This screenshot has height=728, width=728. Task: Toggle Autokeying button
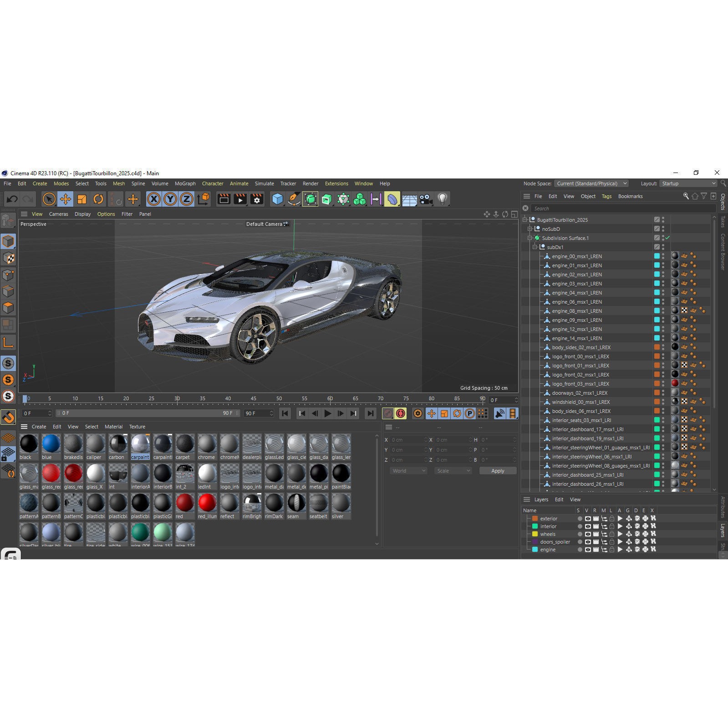tap(401, 413)
